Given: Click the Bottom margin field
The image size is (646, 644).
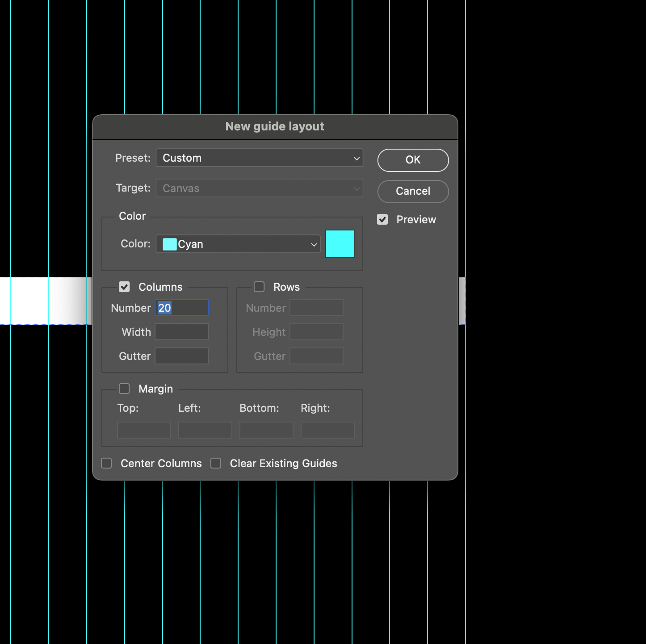Looking at the screenshot, I should pos(266,430).
